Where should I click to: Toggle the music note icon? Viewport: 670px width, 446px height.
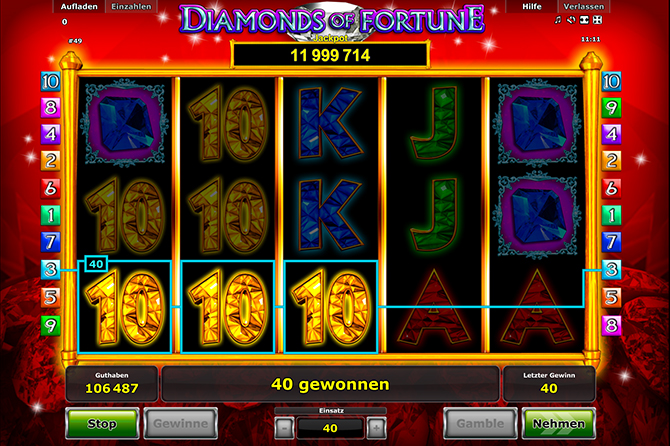558,20
